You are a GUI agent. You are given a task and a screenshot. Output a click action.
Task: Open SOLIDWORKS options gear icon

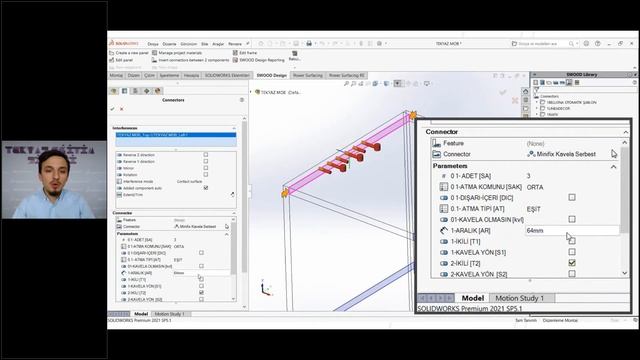click(379, 44)
